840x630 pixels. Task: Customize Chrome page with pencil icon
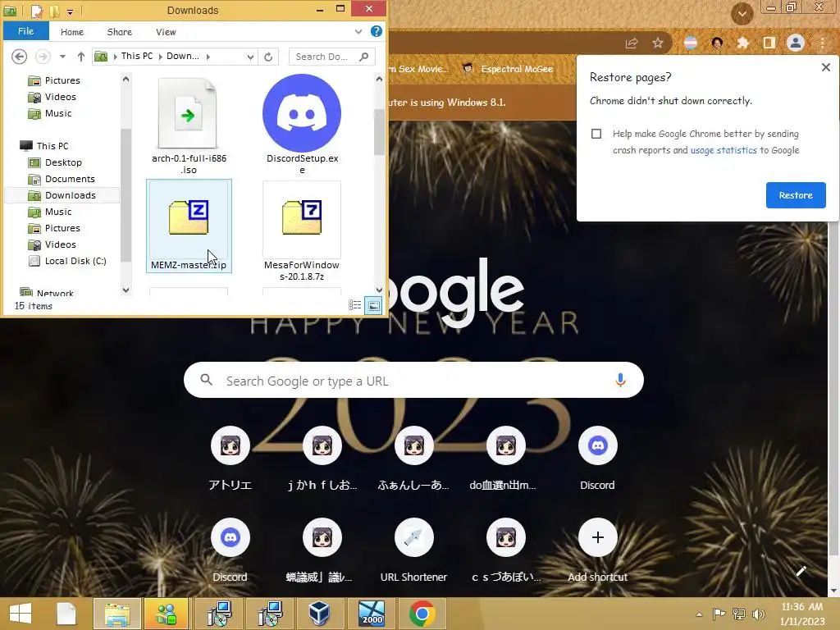point(801,571)
